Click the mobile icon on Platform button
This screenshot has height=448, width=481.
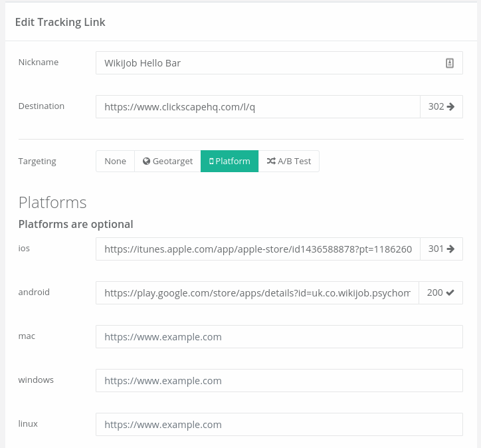pyautogui.click(x=211, y=162)
